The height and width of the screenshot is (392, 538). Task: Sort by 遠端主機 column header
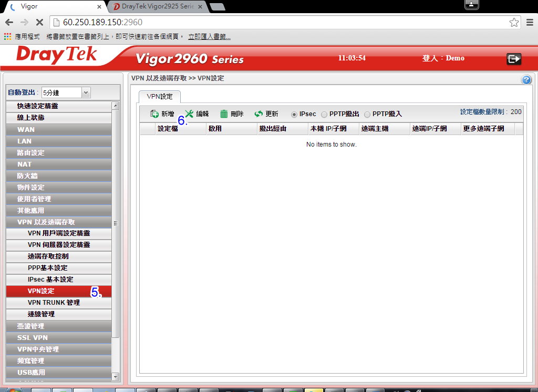pos(385,129)
